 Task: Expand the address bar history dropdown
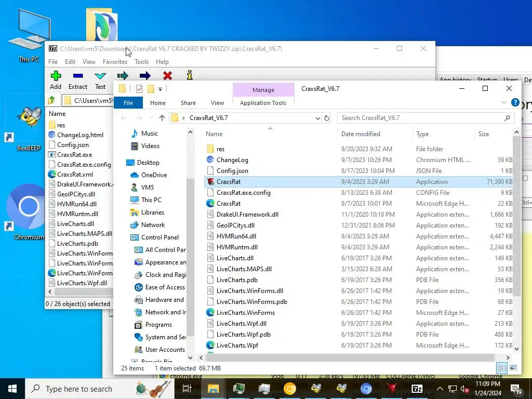pos(317,118)
